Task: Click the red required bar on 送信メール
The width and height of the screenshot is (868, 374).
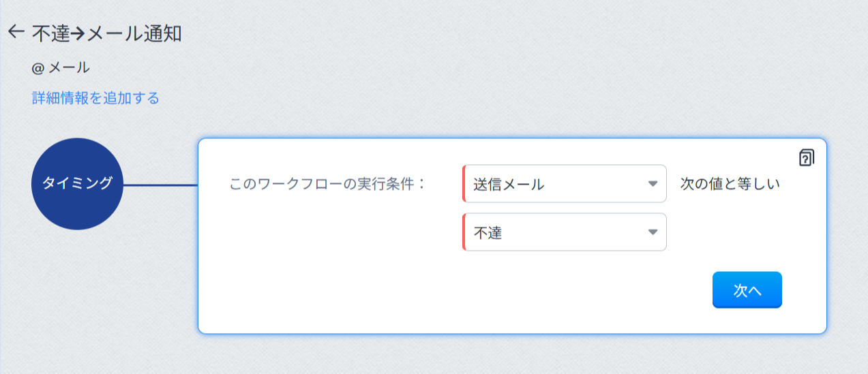Action: click(464, 184)
